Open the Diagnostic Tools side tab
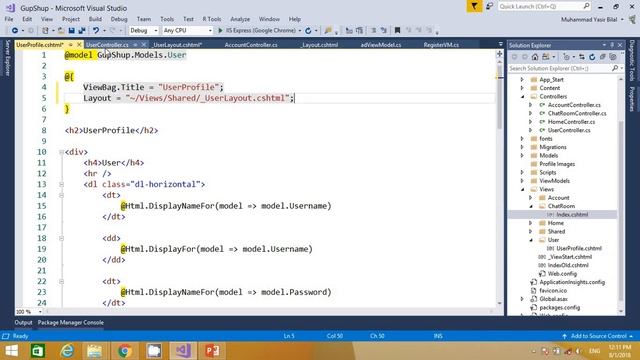Screen dimensions: 640x360 [x=632, y=60]
